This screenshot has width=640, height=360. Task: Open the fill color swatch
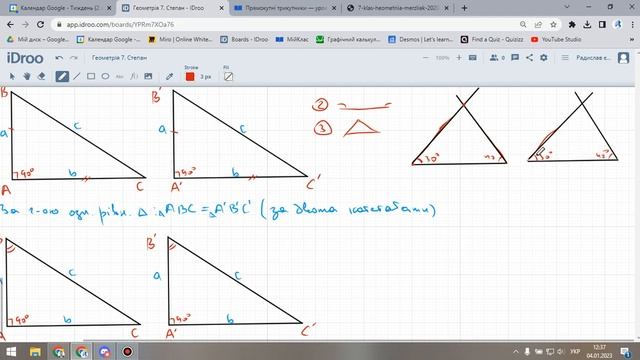229,76
